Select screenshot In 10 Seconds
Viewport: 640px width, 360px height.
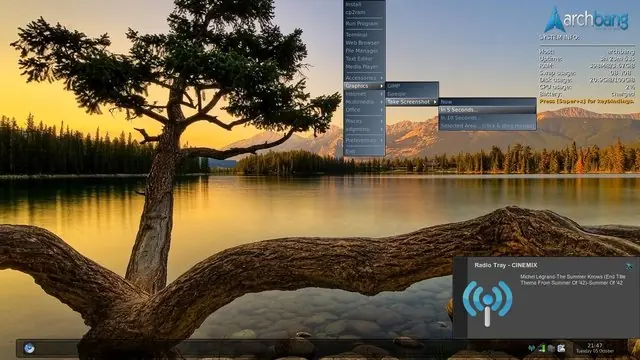pyautogui.click(x=487, y=118)
